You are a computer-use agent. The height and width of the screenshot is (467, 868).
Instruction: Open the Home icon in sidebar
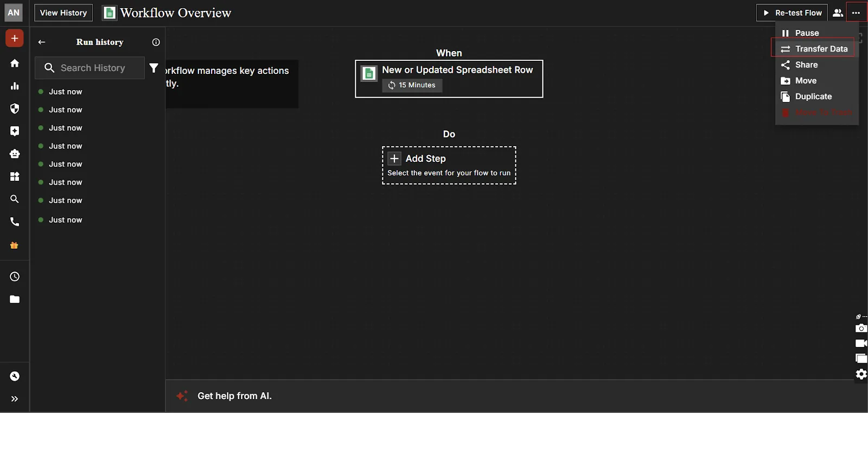click(x=15, y=64)
